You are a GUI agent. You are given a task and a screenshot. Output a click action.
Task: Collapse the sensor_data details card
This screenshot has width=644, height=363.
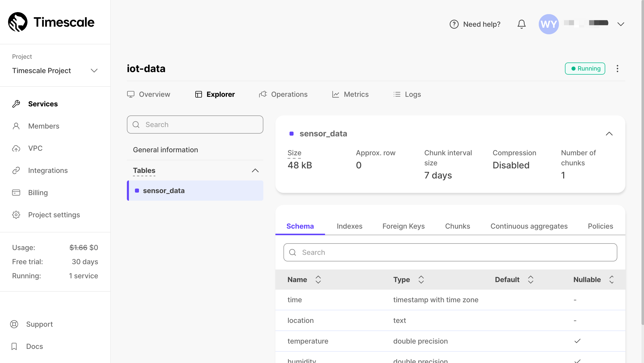[609, 134]
